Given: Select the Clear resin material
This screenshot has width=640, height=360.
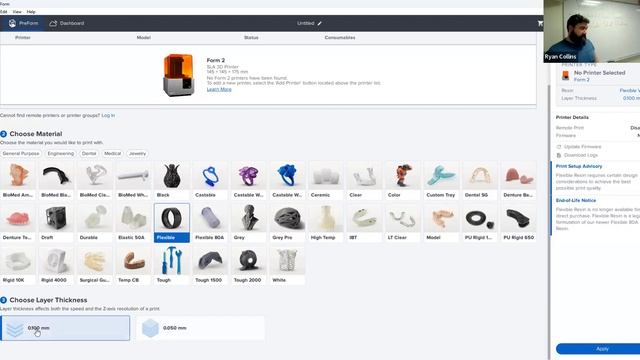Looking at the screenshot, I should [x=364, y=180].
